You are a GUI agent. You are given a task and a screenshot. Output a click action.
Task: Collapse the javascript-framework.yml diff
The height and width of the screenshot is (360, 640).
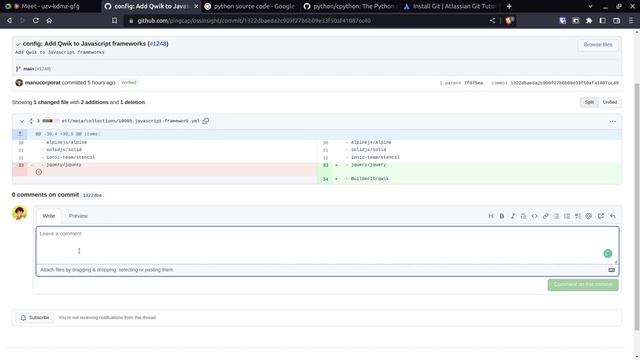pyautogui.click(x=22, y=121)
